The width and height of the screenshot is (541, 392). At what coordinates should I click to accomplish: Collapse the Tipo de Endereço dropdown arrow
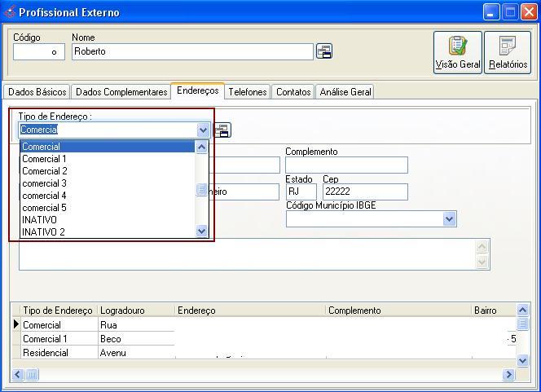tap(204, 130)
